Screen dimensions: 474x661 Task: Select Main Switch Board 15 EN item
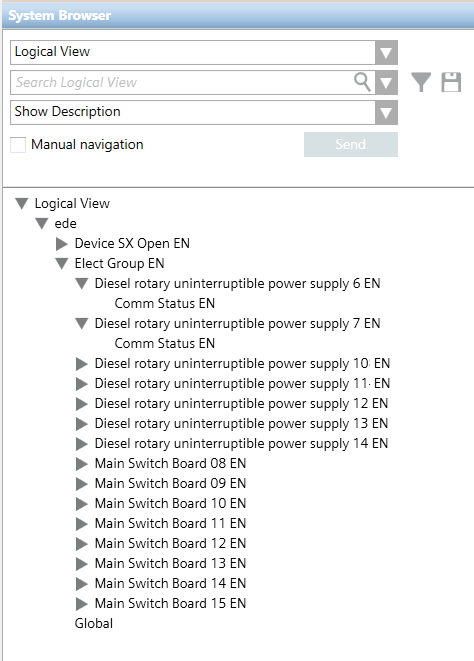170,604
